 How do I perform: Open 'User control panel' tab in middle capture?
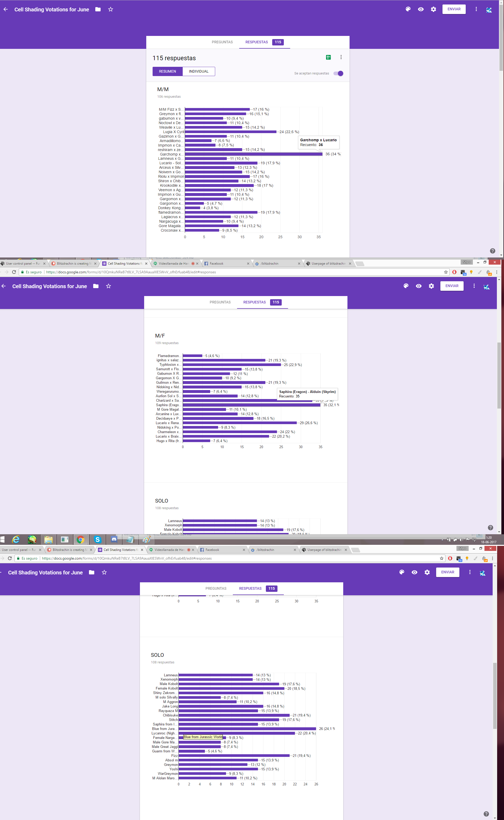tap(23, 263)
